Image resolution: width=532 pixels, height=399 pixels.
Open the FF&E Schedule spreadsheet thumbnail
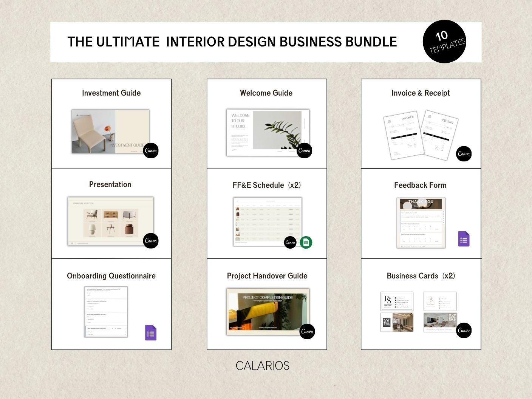[x=268, y=221]
